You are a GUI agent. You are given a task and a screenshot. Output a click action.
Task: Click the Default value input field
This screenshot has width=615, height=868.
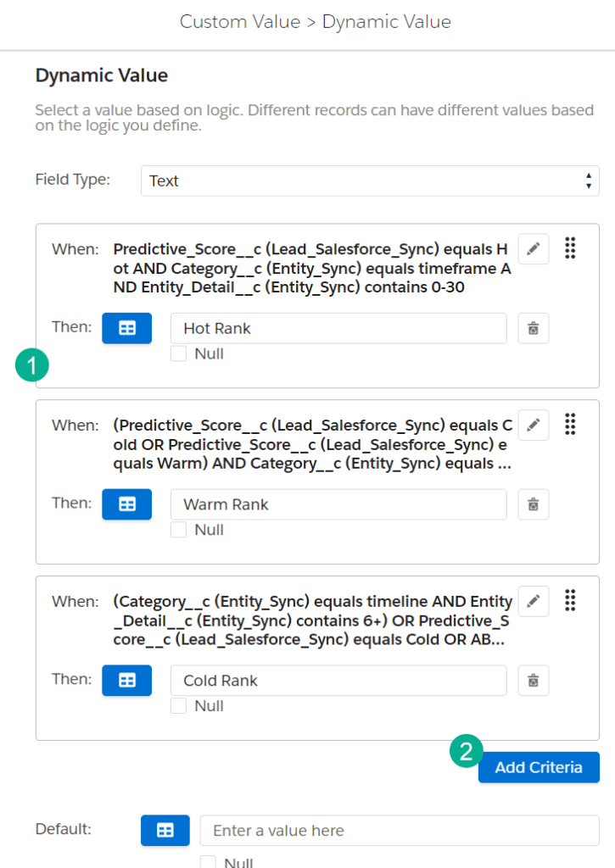[x=399, y=831]
